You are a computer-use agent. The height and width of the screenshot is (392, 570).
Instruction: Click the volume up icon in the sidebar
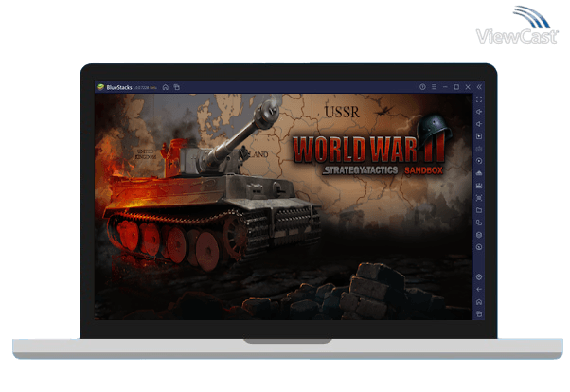point(479,112)
